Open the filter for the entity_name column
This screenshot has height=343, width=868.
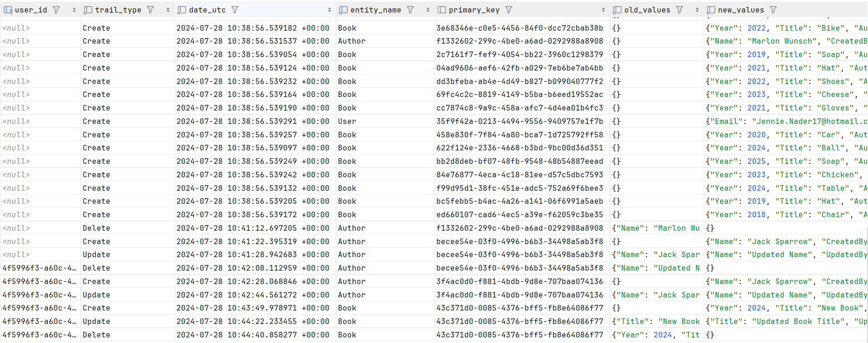click(410, 10)
